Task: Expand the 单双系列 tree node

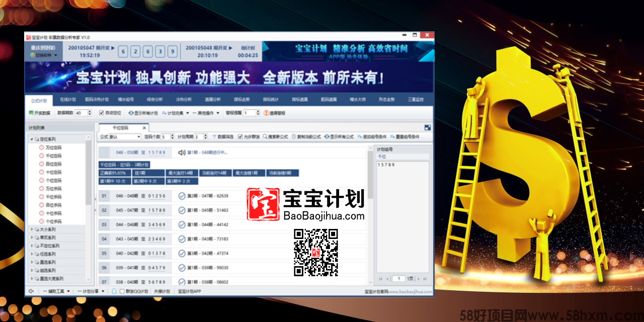Action: tap(31, 237)
